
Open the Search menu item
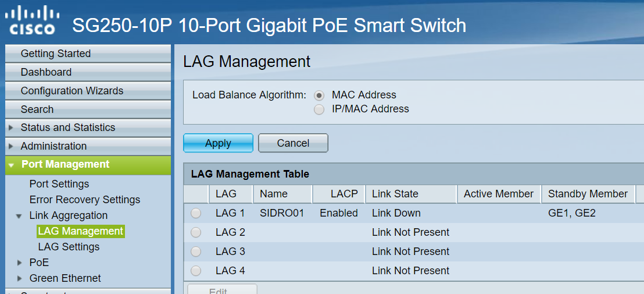click(x=88, y=109)
